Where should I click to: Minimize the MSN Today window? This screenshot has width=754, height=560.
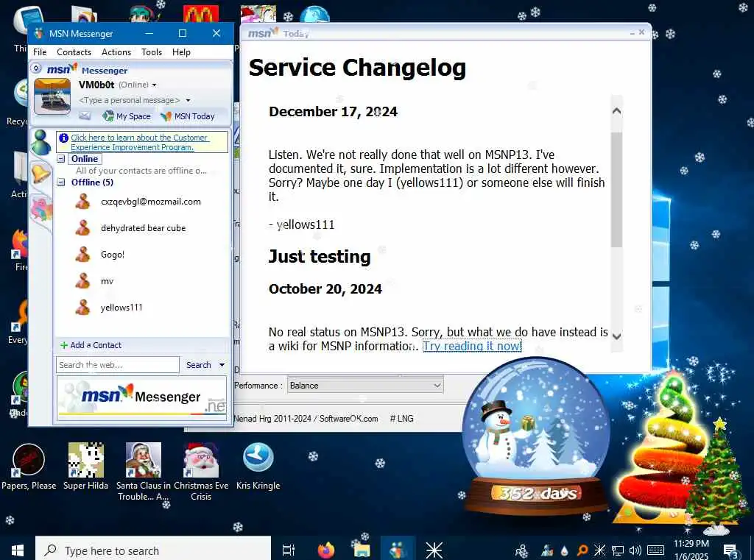(x=632, y=32)
